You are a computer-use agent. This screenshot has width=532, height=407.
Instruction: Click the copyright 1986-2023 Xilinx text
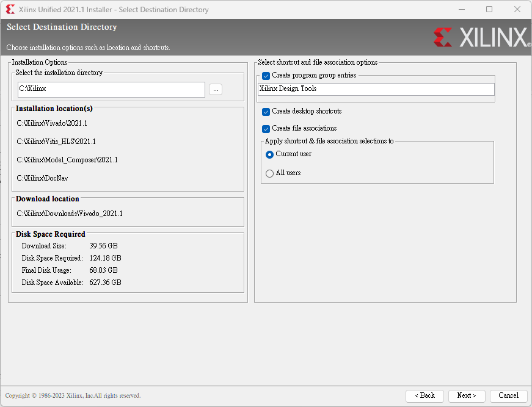[x=73, y=396]
